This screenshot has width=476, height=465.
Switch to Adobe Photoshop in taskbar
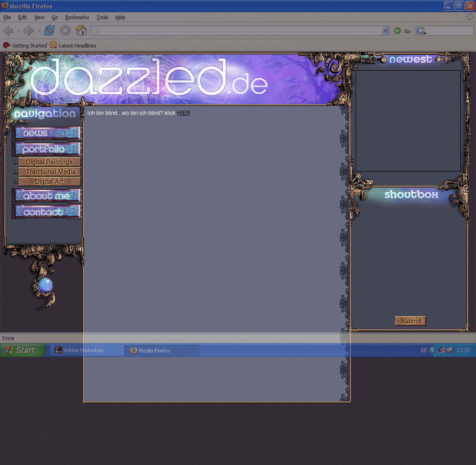(x=87, y=351)
